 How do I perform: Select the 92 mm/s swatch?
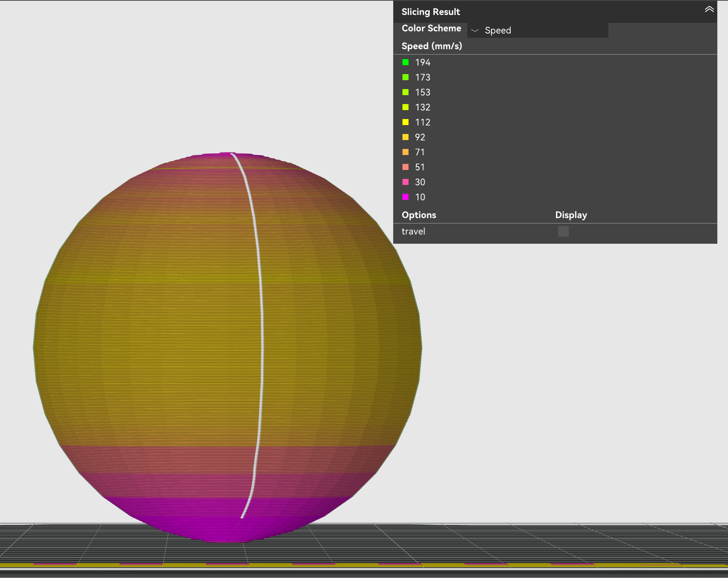point(405,137)
